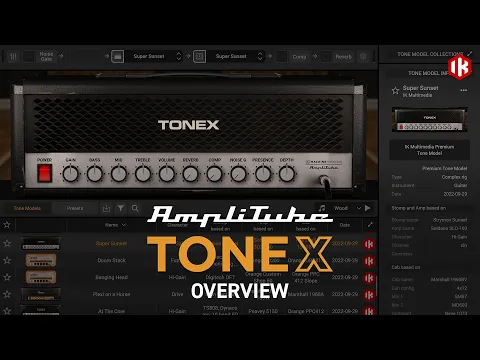Select 'Doom Stack' name in list
Viewport: 480px width, 360px height.
(x=111, y=260)
